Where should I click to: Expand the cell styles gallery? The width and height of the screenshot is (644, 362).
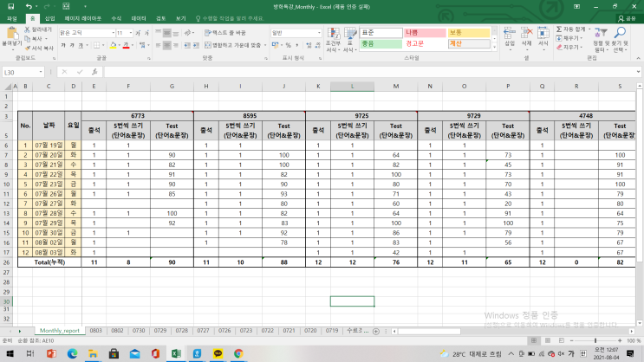494,48
